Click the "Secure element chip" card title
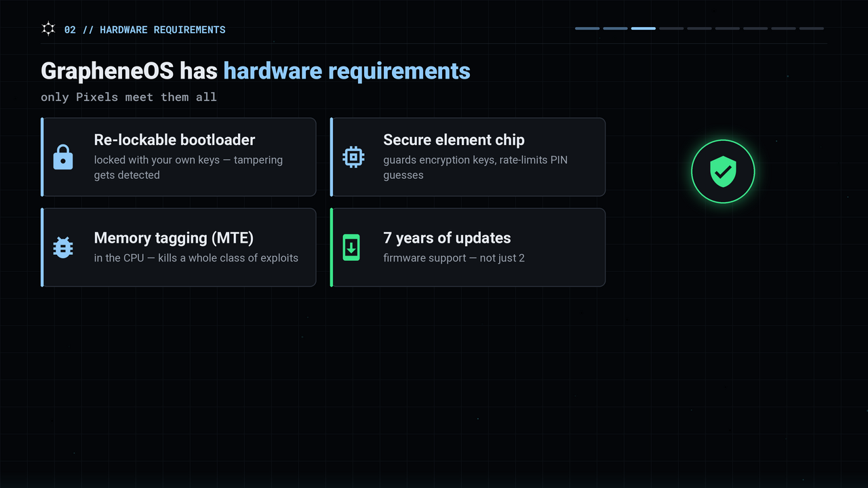The image size is (868, 488). pos(454,140)
